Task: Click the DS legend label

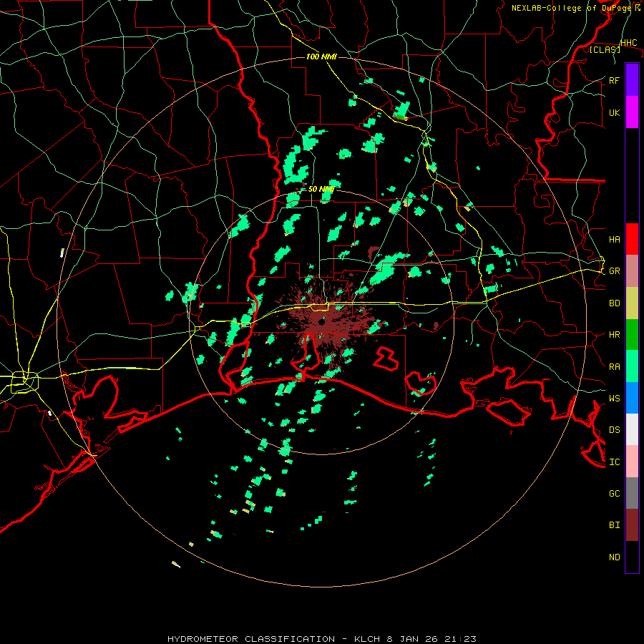Action: (614, 429)
